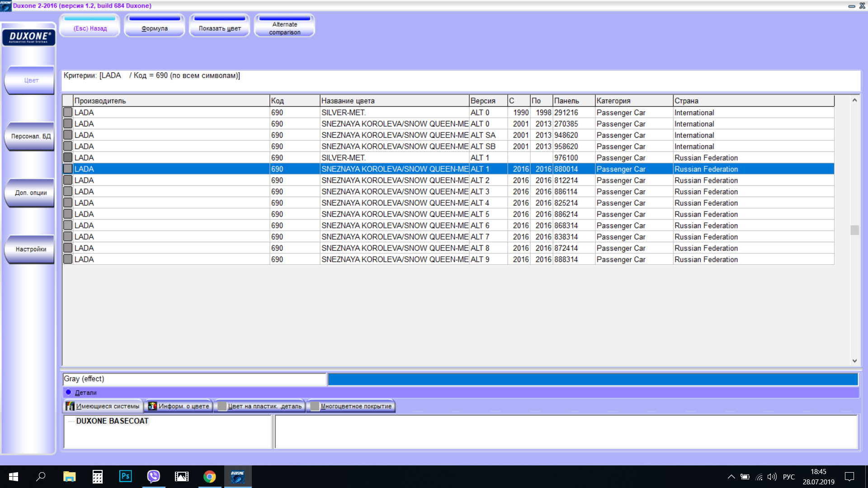Tick checkbox for ALT SA row
Viewport: 868px width, 488px height.
click(68, 135)
